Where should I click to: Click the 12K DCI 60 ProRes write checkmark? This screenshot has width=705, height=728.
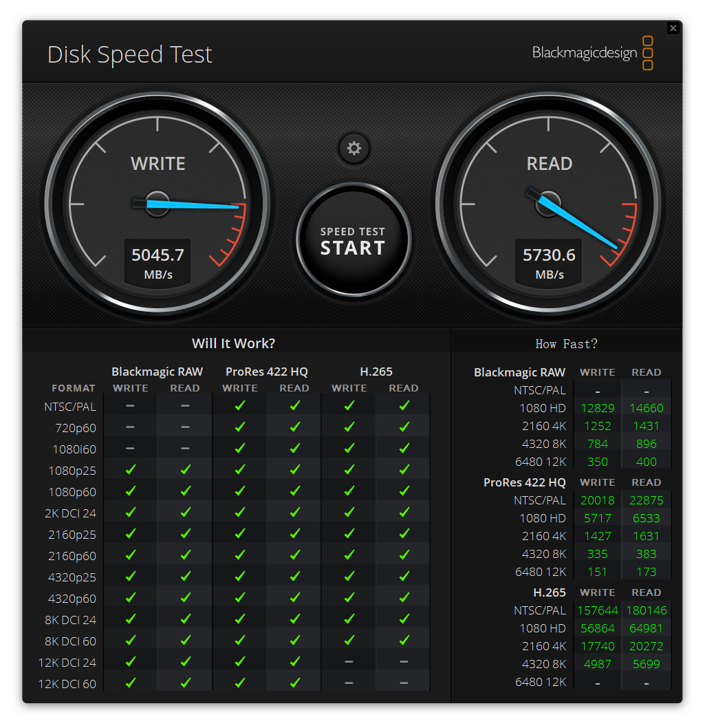(x=240, y=684)
